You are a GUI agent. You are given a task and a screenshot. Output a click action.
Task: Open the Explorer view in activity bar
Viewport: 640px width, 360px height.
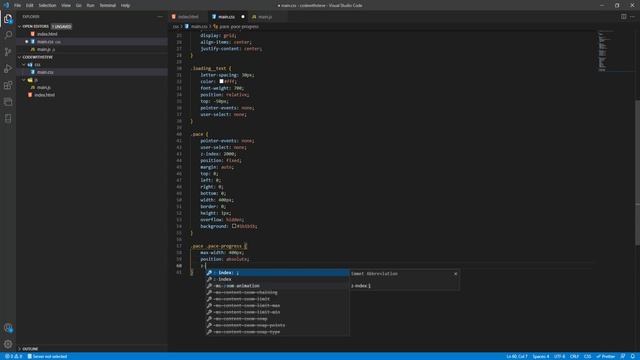(8, 19)
